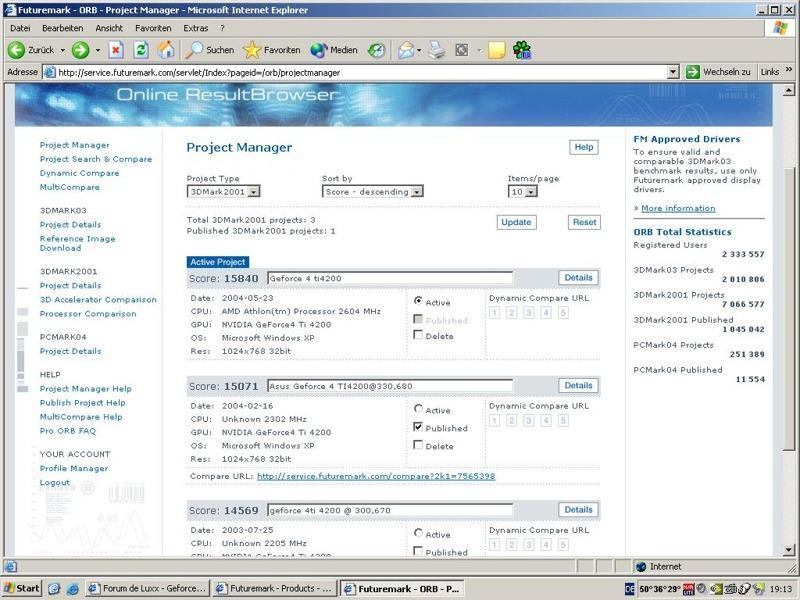Screen dimensions: 800x600
Task: Open Forward button history dropdown arrow
Action: (x=97, y=50)
